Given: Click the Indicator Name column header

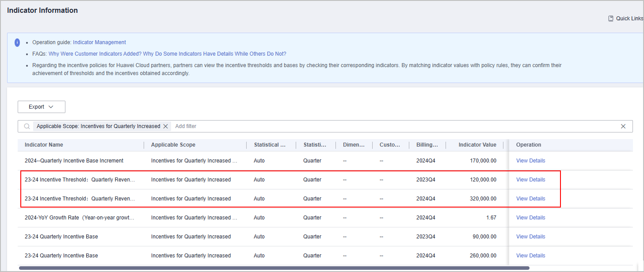Looking at the screenshot, I should point(44,145).
